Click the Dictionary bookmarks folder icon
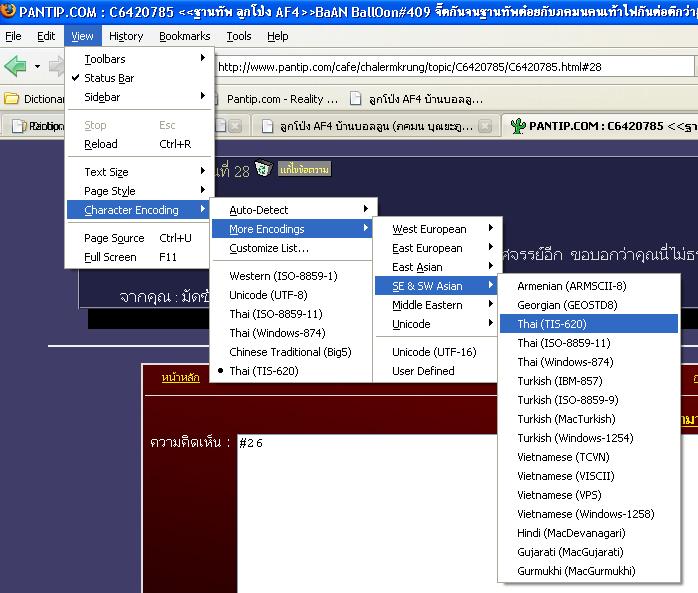The width and height of the screenshot is (698, 593). pyautogui.click(x=12, y=99)
